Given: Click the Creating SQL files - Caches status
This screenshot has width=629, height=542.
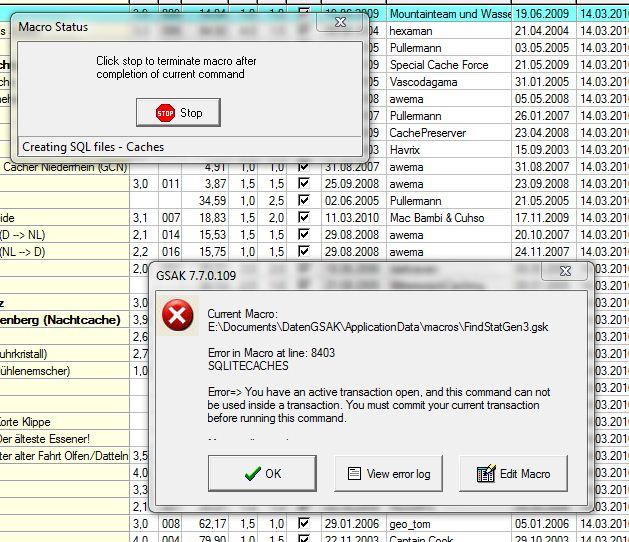Looking at the screenshot, I should pos(93,147).
